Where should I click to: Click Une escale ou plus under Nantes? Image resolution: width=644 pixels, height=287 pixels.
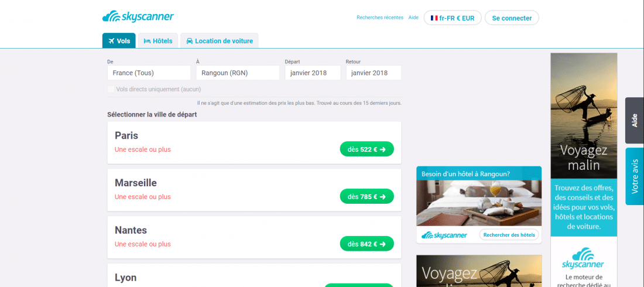pyautogui.click(x=142, y=244)
